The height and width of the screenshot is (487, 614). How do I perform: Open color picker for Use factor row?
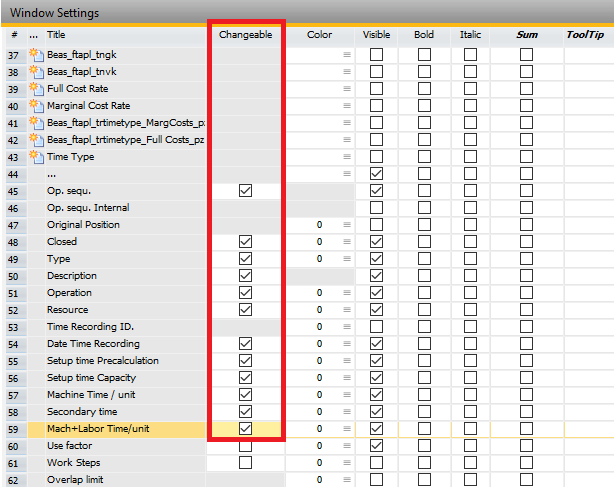click(347, 446)
